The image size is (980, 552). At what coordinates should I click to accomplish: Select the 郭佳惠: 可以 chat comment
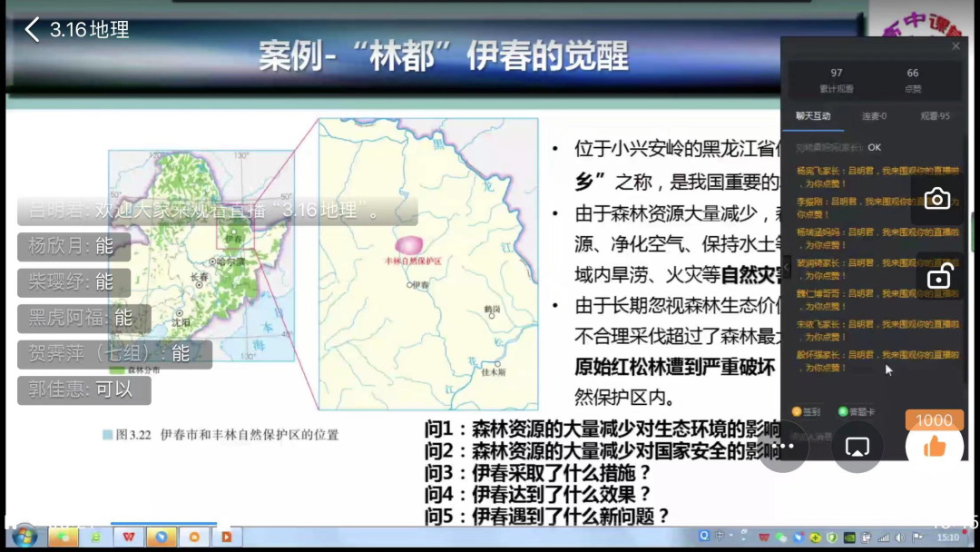pos(83,390)
